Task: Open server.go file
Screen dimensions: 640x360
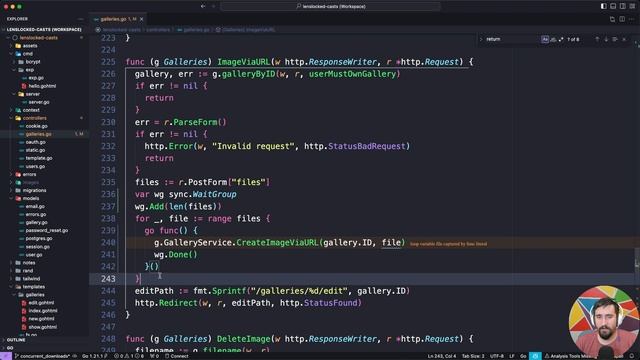Action: tap(39, 102)
